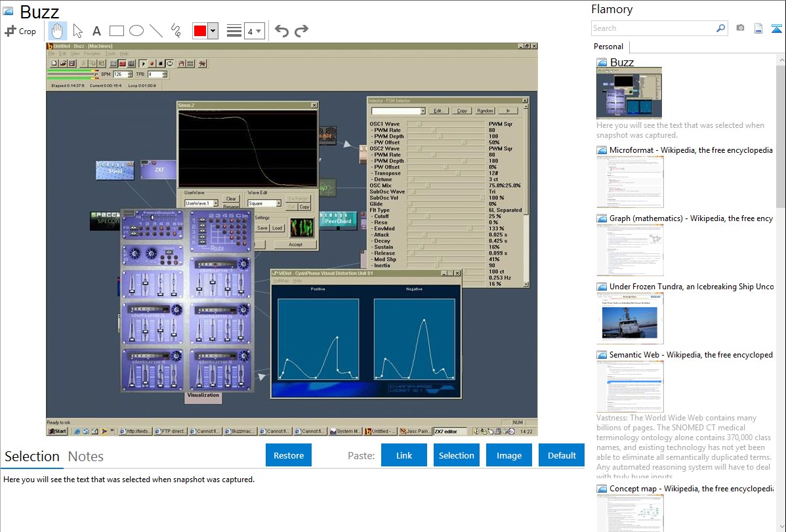This screenshot has width=786, height=532.
Task: Activate the hand pan tool
Action: pyautogui.click(x=58, y=31)
